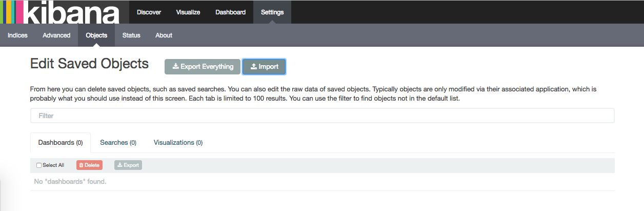Tick the Select All checkbox

coord(39,165)
